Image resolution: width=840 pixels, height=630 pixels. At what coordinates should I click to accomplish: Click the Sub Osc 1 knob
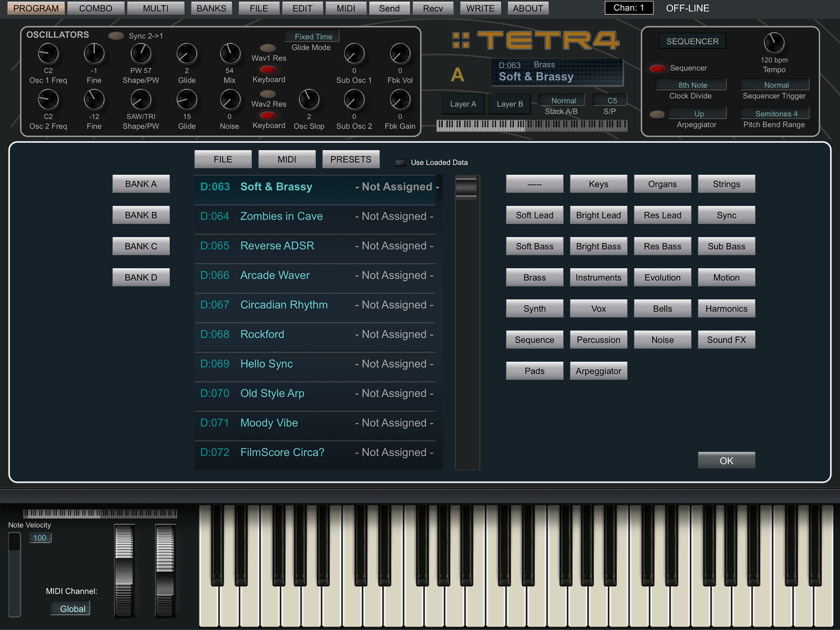[354, 54]
